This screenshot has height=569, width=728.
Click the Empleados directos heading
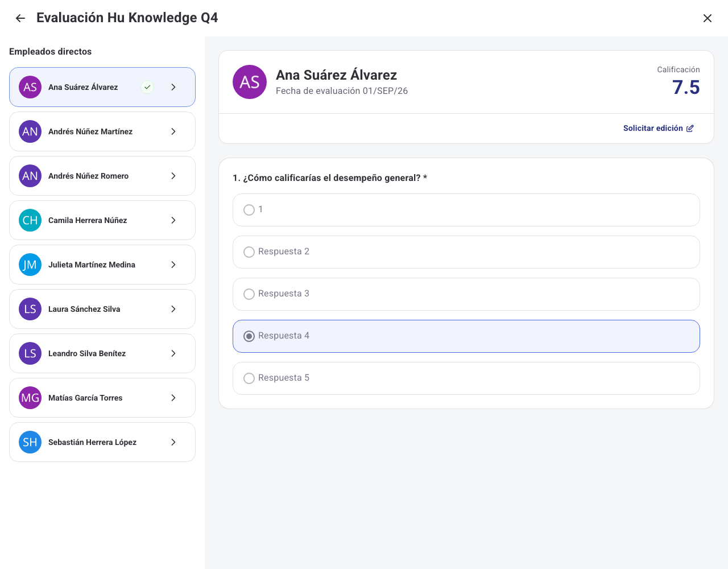50,52
